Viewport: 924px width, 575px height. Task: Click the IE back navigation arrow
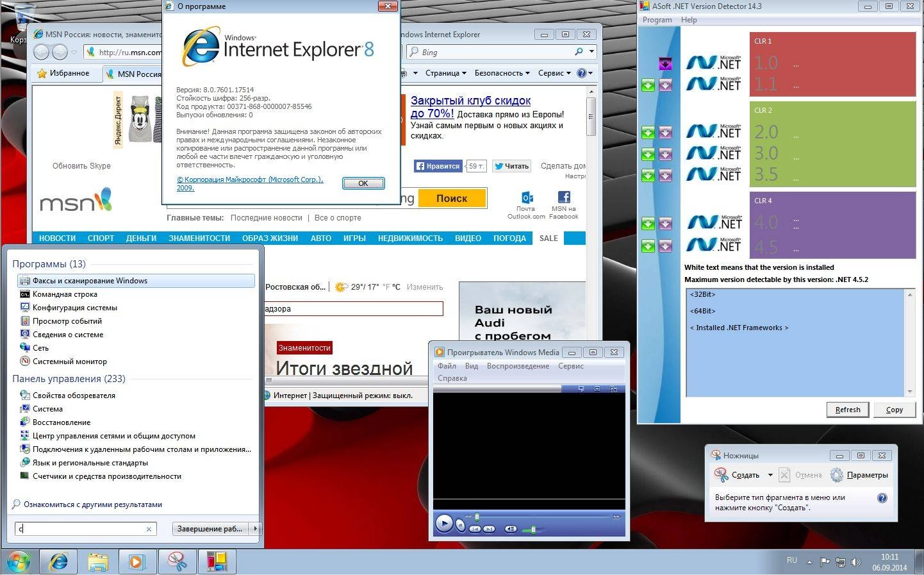point(41,52)
